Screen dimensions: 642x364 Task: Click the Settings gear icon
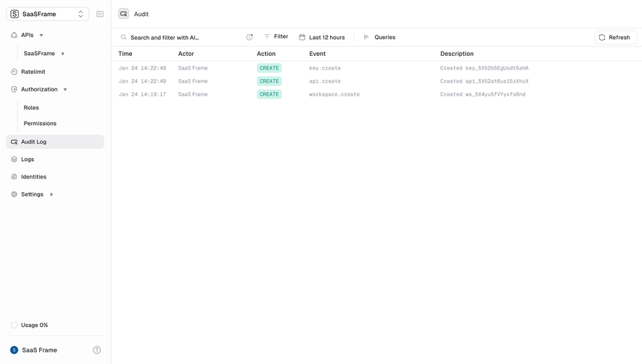pos(14,194)
